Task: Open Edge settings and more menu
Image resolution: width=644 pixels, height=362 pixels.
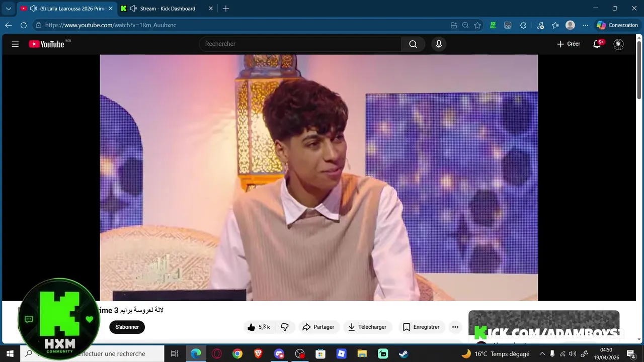Action: pyautogui.click(x=585, y=25)
